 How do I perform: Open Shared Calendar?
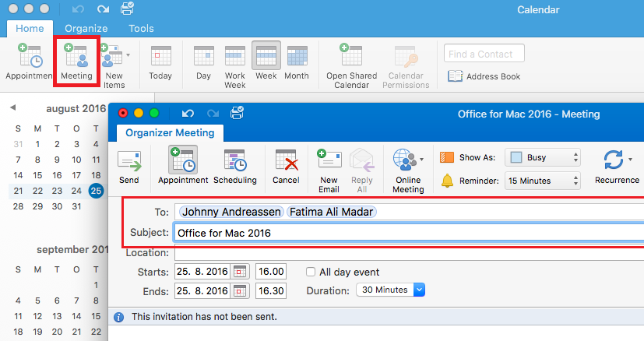351,65
